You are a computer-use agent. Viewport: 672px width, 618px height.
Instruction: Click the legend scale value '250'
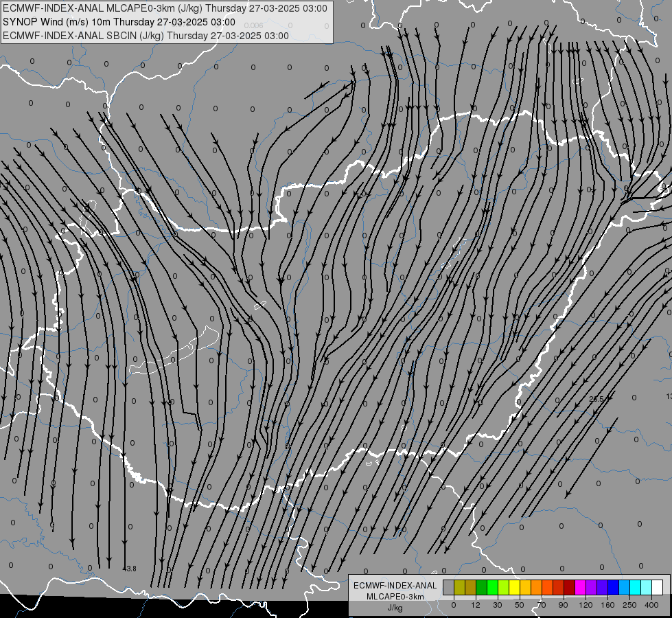click(629, 605)
